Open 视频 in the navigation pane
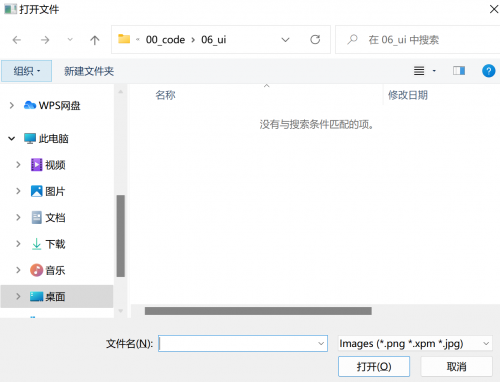The image size is (500, 382). click(x=55, y=165)
